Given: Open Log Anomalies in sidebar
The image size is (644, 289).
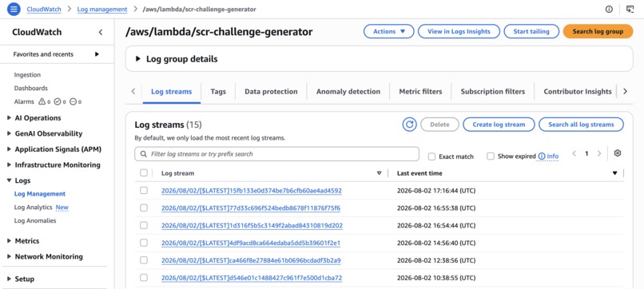Looking at the screenshot, I should tap(35, 220).
